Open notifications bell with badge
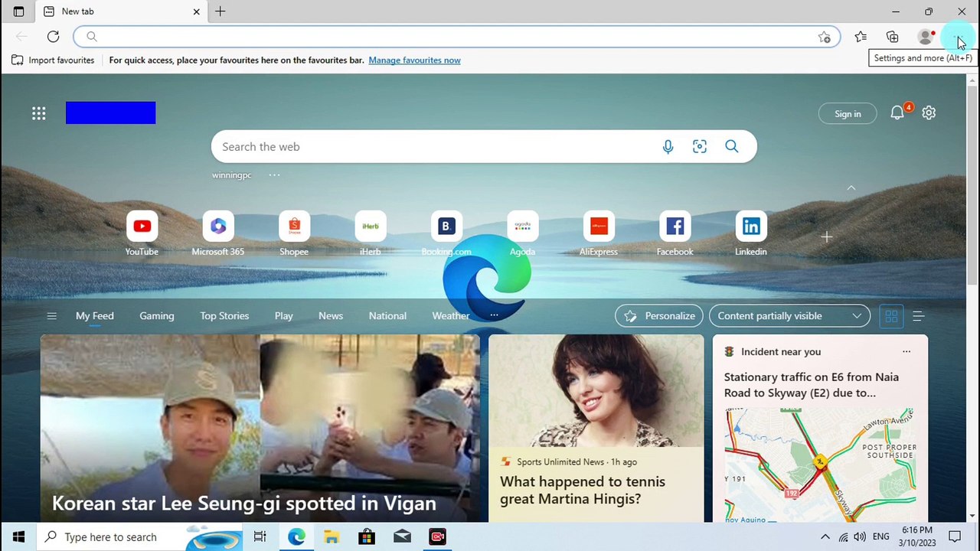Screen dimensions: 980x551 pyautogui.click(x=898, y=112)
